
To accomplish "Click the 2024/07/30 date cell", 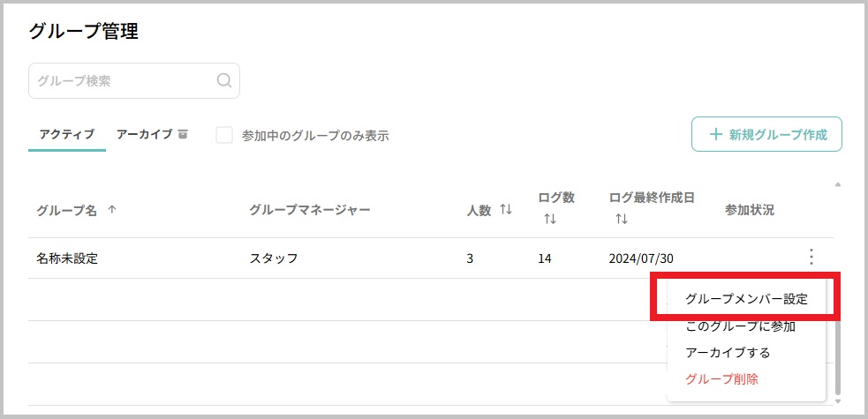I will (x=641, y=258).
